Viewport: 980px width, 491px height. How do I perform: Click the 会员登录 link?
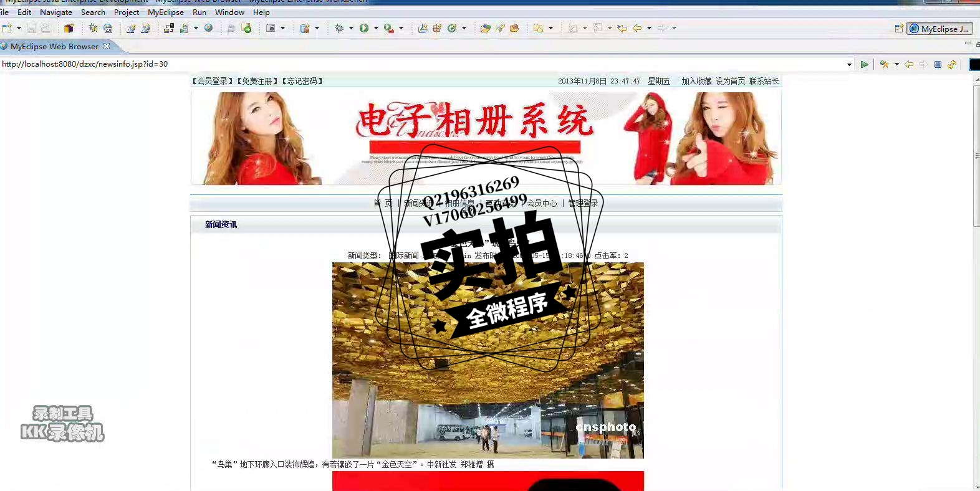[x=213, y=81]
